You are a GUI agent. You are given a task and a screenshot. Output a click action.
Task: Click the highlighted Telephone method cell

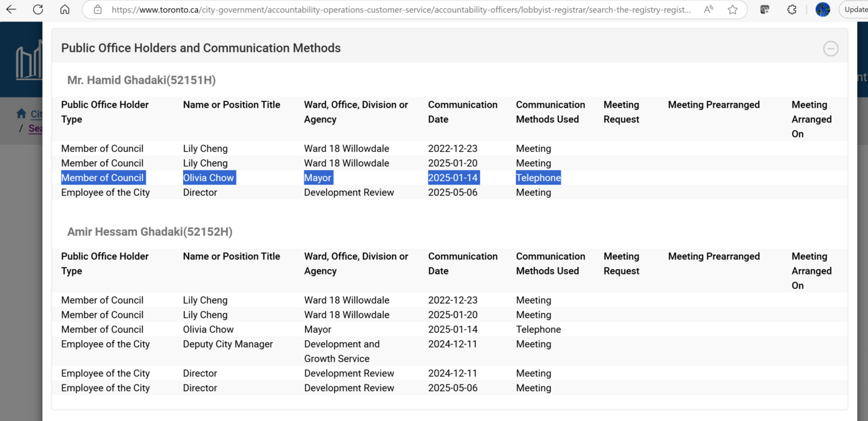[538, 178]
